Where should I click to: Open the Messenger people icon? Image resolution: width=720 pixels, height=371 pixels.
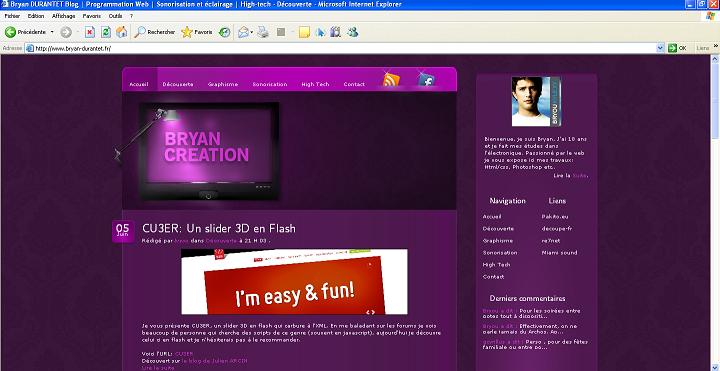tap(353, 32)
